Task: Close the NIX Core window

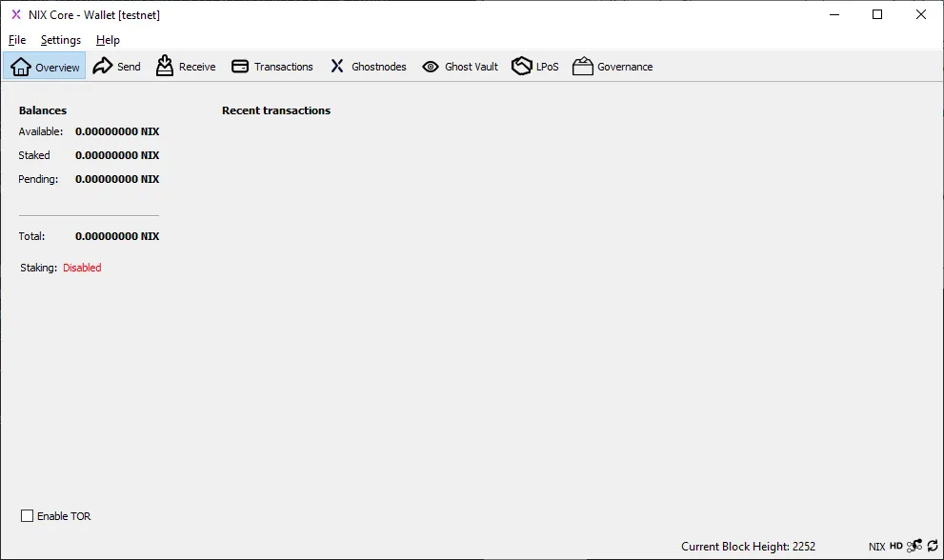Action: pos(920,14)
